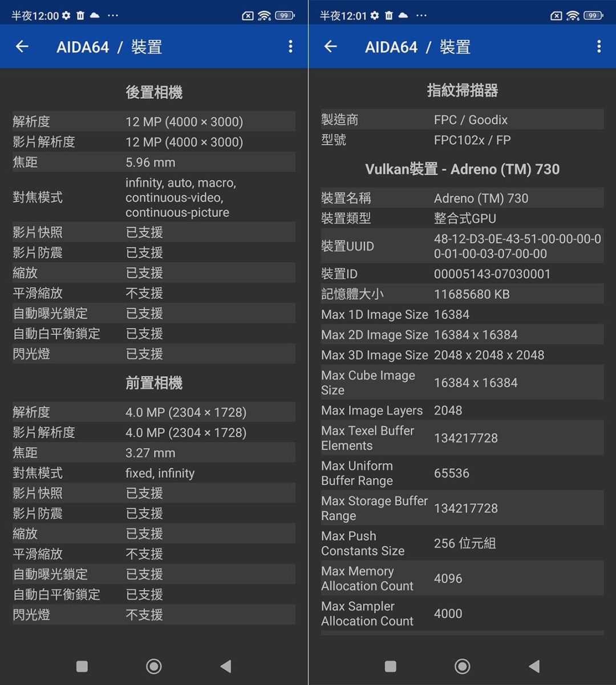616x685 pixels.
Task: Tap the gear status icon on the right screen
Action: (x=375, y=15)
